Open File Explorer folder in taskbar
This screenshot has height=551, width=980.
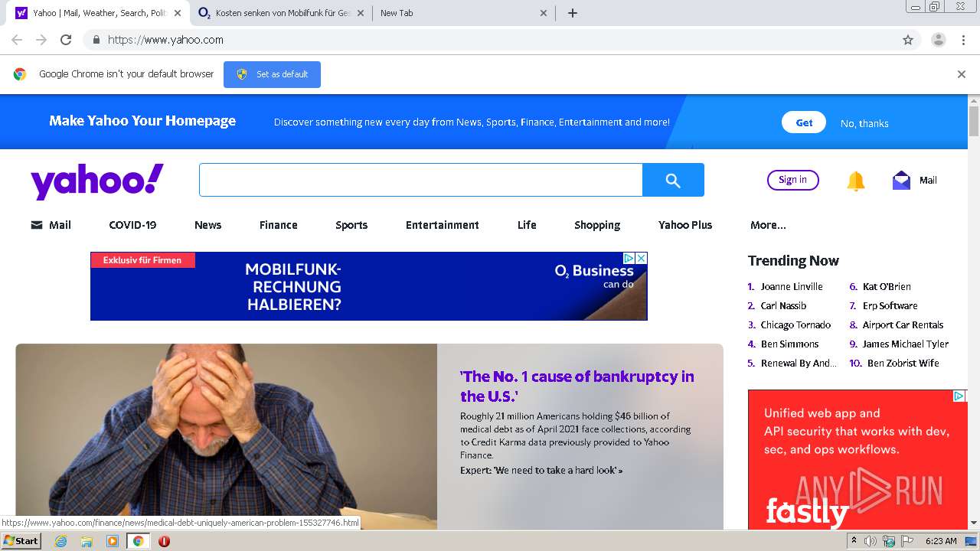(87, 541)
